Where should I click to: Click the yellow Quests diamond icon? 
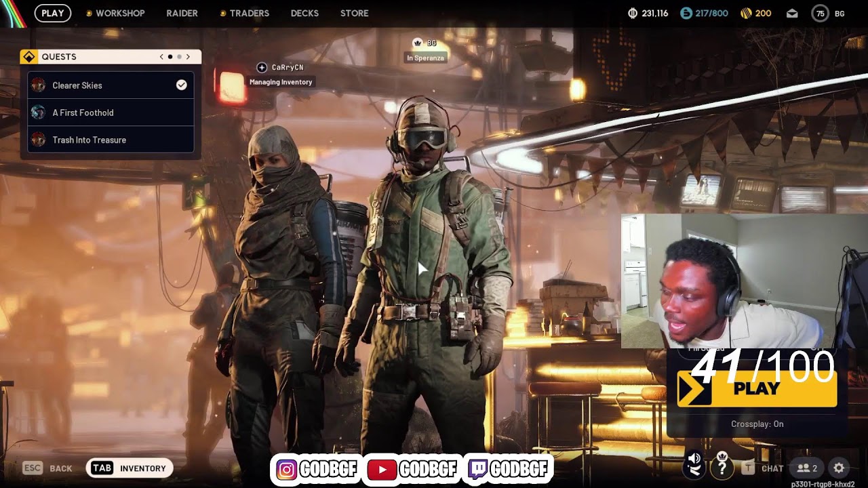[28, 56]
